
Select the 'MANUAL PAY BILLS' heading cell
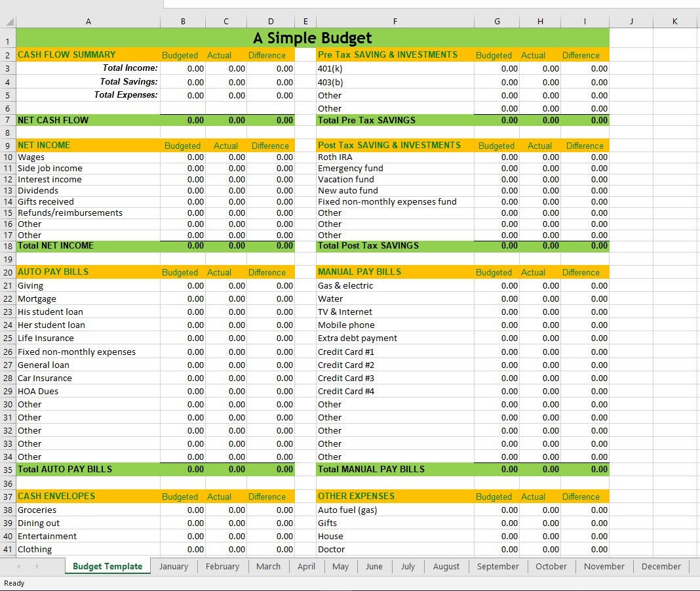(395, 272)
